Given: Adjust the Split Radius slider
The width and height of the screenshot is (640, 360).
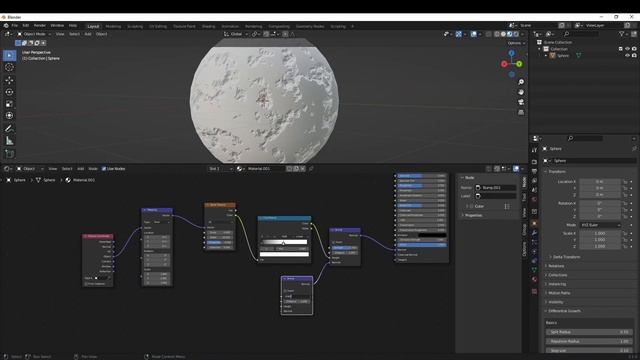Looking at the screenshot, I should tap(589, 332).
